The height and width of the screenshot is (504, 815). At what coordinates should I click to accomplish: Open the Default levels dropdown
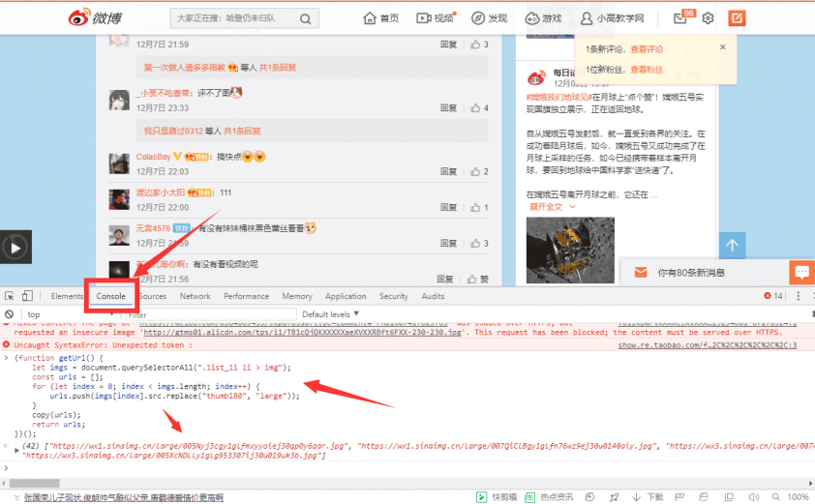click(x=331, y=314)
